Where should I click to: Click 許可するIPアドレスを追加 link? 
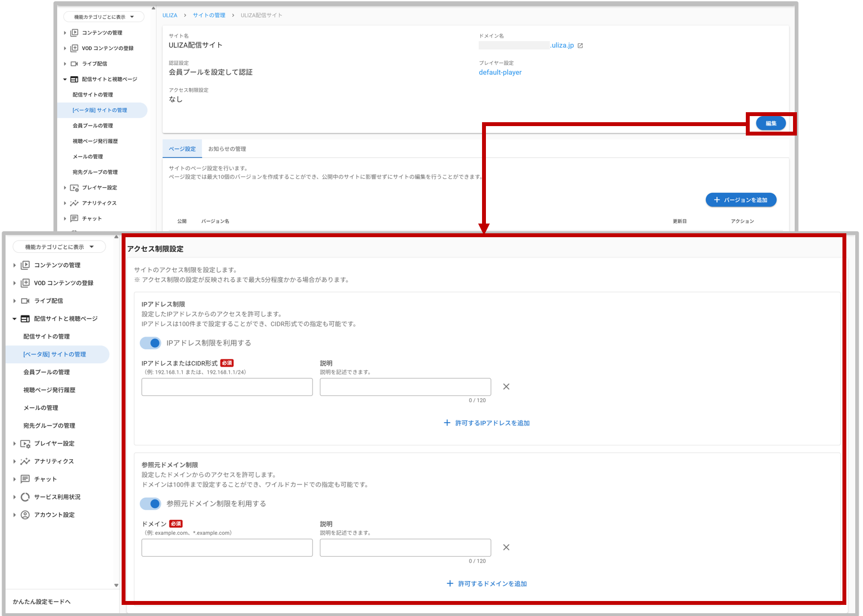[x=486, y=423]
